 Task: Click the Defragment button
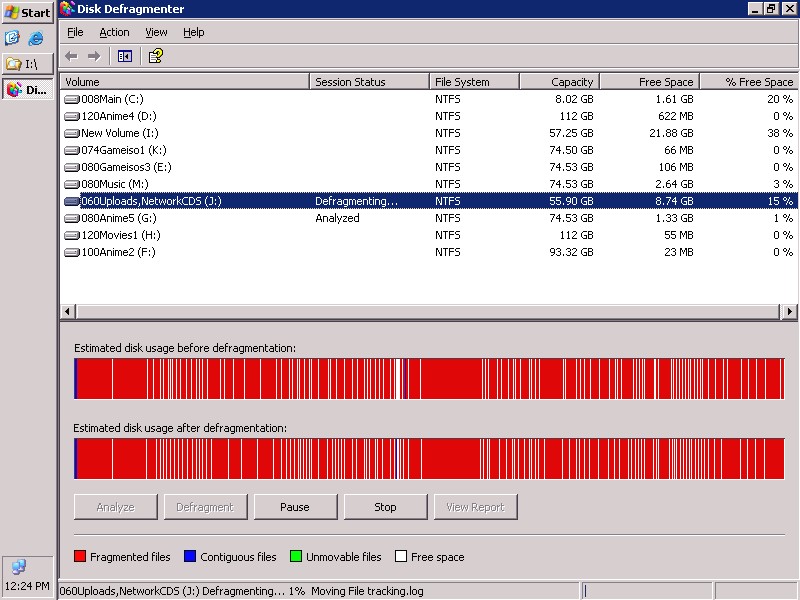click(x=206, y=507)
